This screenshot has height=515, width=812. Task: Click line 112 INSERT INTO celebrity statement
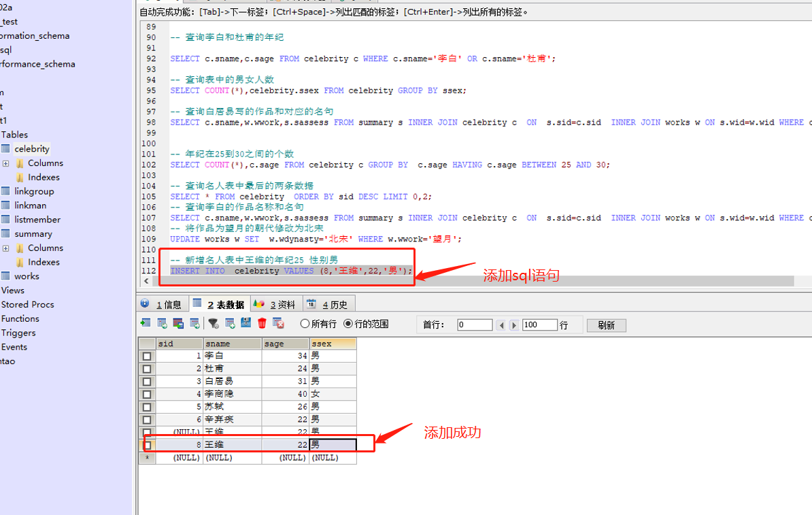tap(291, 271)
